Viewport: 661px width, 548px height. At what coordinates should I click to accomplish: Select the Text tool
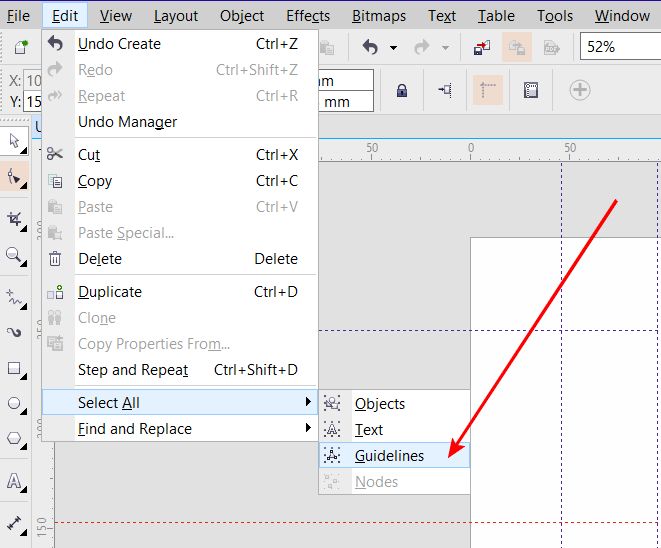(x=14, y=481)
